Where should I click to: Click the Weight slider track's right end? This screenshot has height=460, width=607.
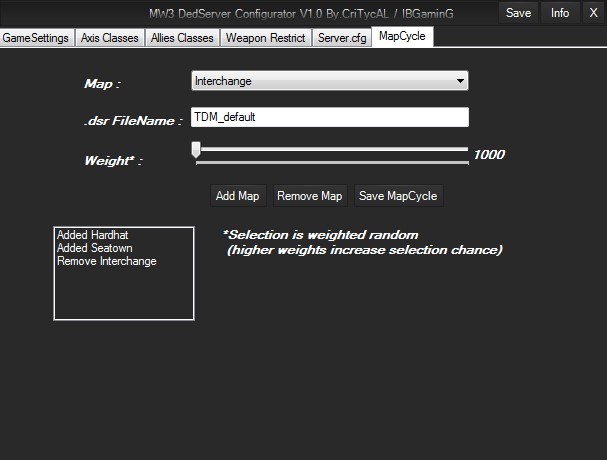465,149
